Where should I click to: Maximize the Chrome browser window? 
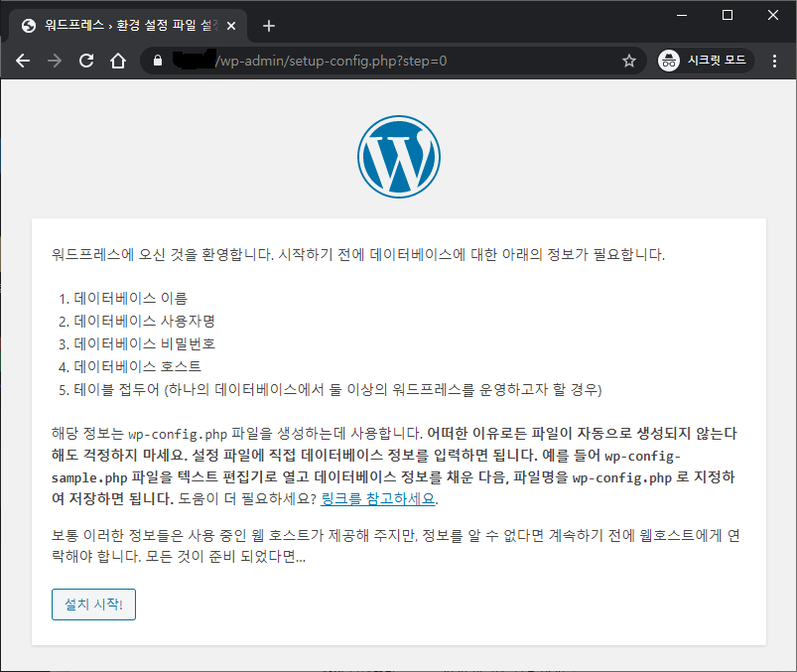tap(727, 15)
